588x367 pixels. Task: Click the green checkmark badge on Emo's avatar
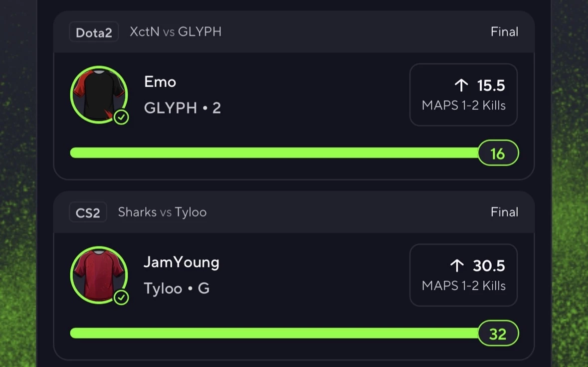click(x=121, y=117)
